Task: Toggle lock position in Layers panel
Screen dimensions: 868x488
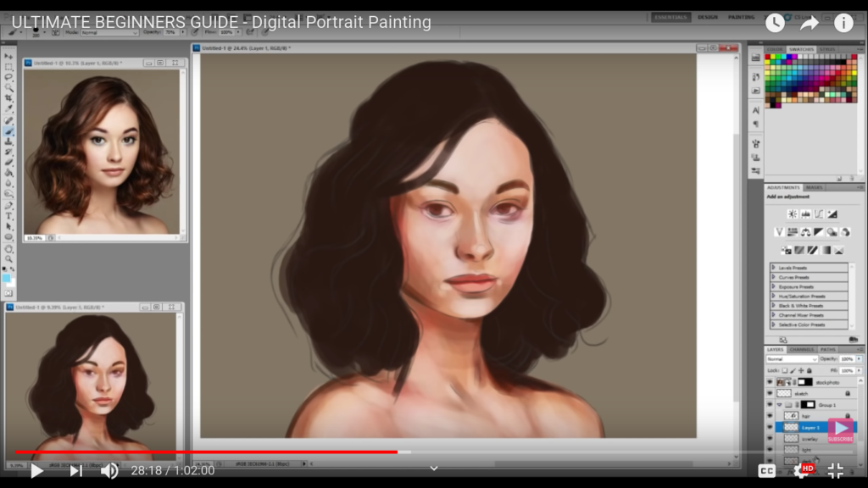Action: coord(801,371)
